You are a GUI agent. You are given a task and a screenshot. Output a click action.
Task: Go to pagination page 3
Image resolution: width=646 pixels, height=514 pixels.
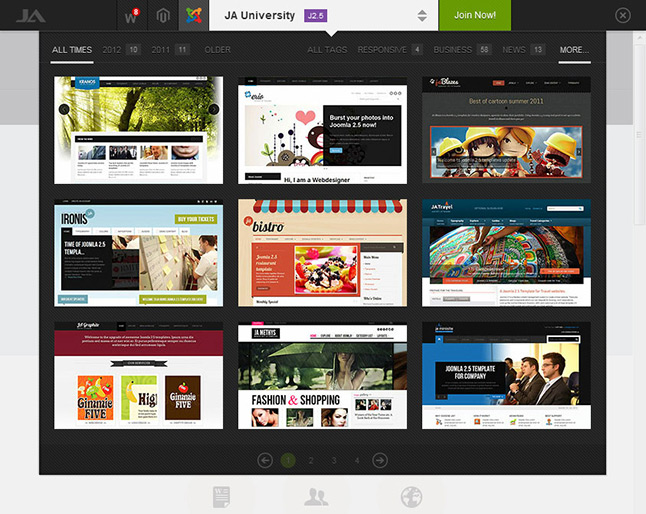334,460
